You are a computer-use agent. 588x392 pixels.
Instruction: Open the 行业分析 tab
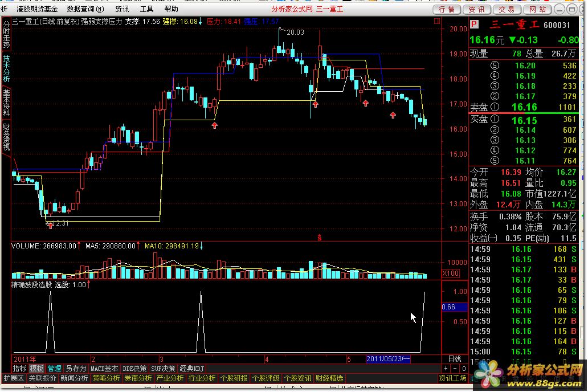pyautogui.click(x=202, y=378)
